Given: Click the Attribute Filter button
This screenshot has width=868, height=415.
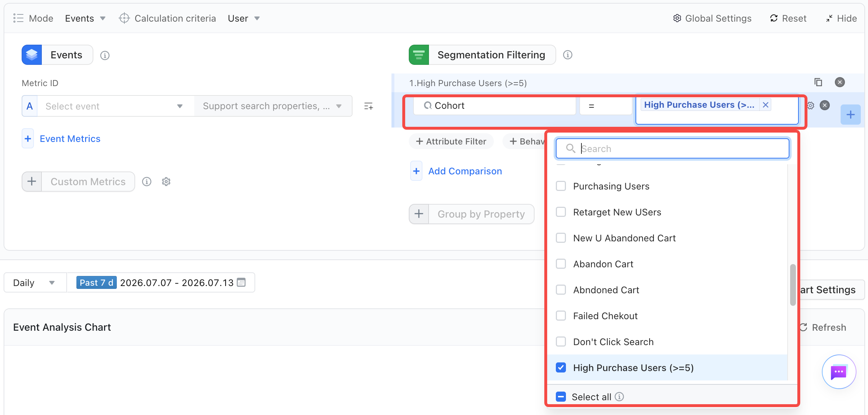Looking at the screenshot, I should [x=451, y=142].
